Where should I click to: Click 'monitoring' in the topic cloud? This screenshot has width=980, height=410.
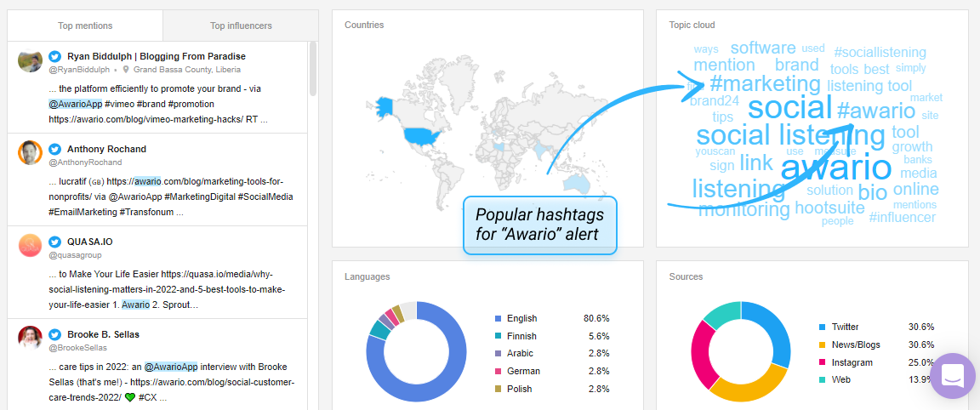pos(744,209)
